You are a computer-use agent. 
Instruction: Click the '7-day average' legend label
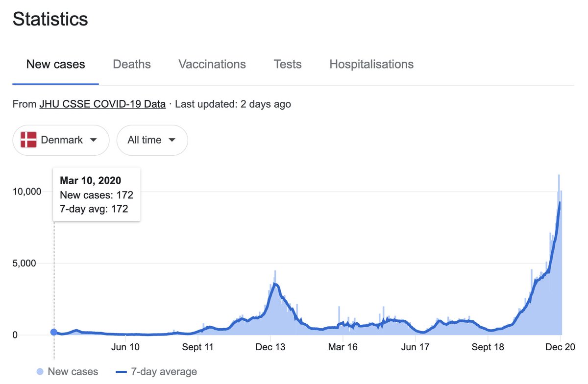[164, 372]
